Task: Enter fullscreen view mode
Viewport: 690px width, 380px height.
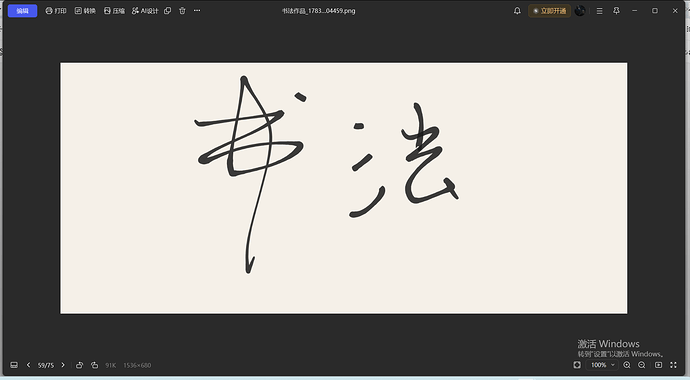Action: (673, 365)
